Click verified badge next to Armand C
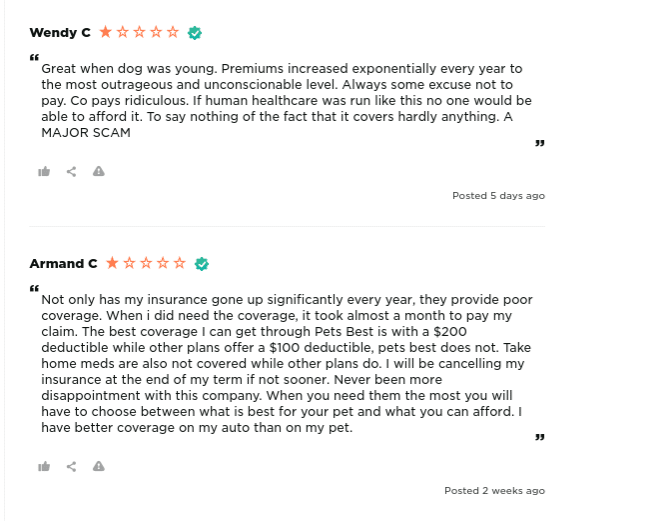This screenshot has width=650, height=521. (x=201, y=264)
